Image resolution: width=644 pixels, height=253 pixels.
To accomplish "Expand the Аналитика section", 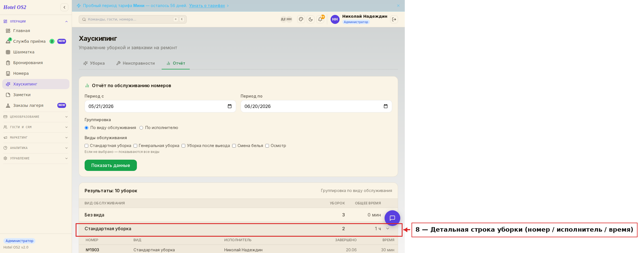I will (x=36, y=148).
